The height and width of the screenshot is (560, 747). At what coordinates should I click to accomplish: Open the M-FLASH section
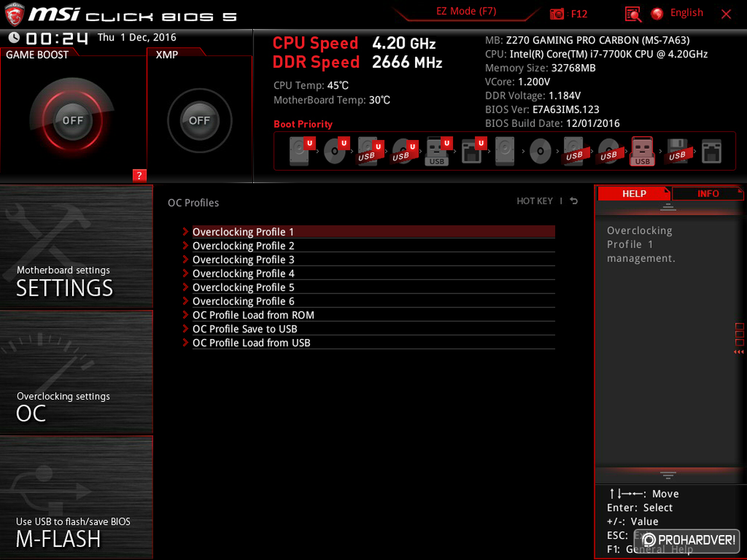(x=76, y=497)
